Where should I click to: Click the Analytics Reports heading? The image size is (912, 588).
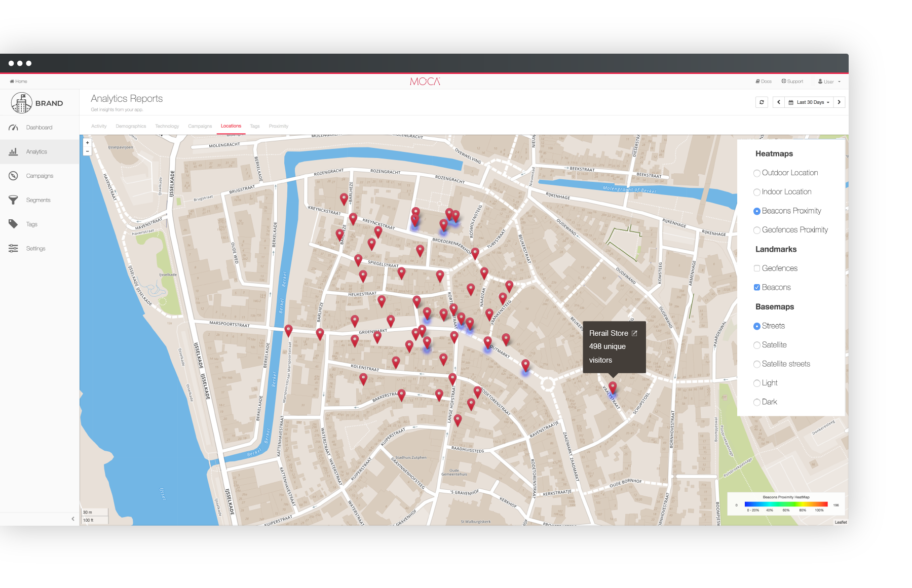127,98
